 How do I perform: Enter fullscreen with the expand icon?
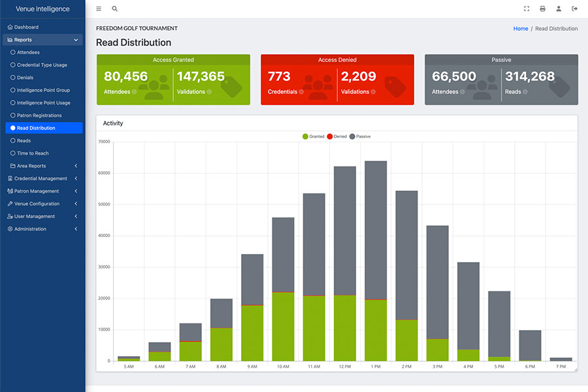pyautogui.click(x=527, y=8)
